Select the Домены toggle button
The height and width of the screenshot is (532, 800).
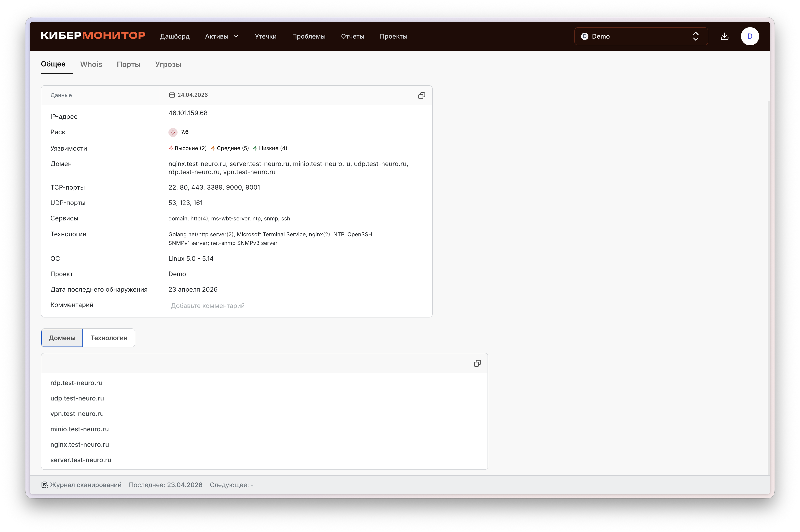[62, 338]
